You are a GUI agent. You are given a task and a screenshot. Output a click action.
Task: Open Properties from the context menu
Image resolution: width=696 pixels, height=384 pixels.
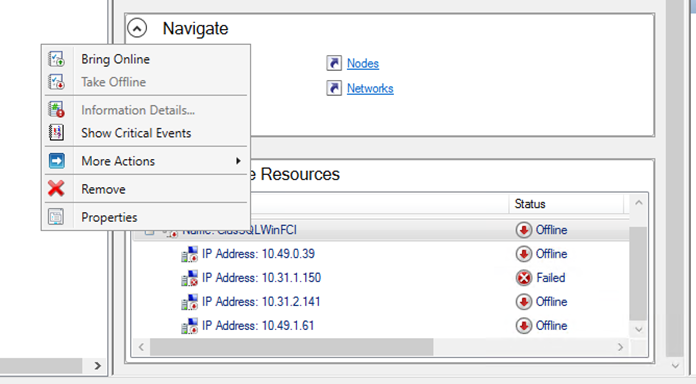point(146,217)
